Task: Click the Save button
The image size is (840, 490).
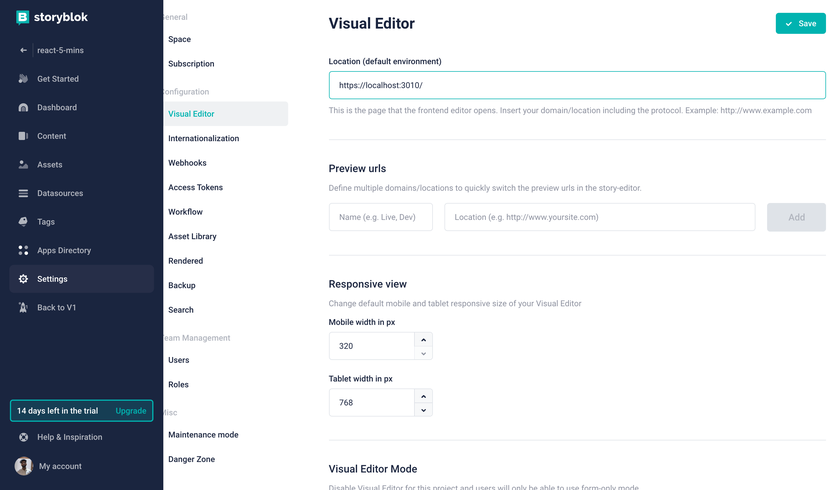Action: tap(800, 24)
